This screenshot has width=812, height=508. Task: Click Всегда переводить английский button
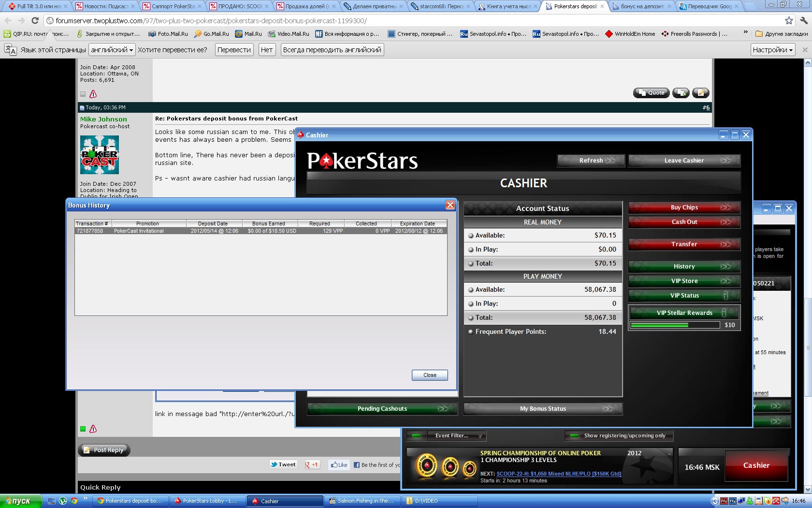pyautogui.click(x=332, y=50)
